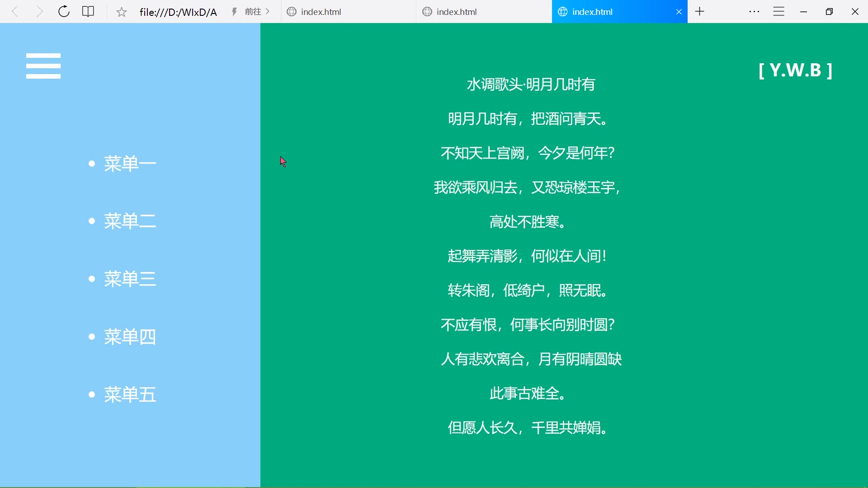This screenshot has height=488, width=868.
Task: Click the line 此事古难全。
Action: coord(528,394)
